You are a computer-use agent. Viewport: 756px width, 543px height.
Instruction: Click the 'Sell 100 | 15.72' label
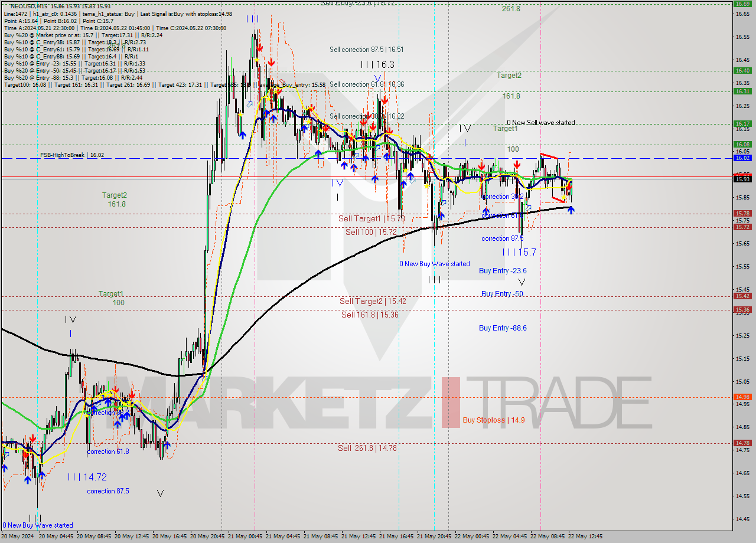(371, 232)
